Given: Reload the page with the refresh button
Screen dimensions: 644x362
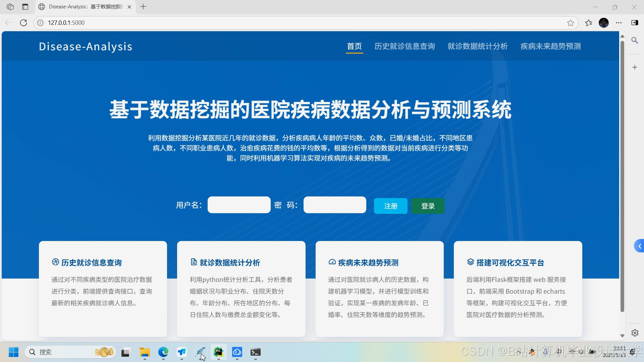Looking at the screenshot, I should coord(23,22).
